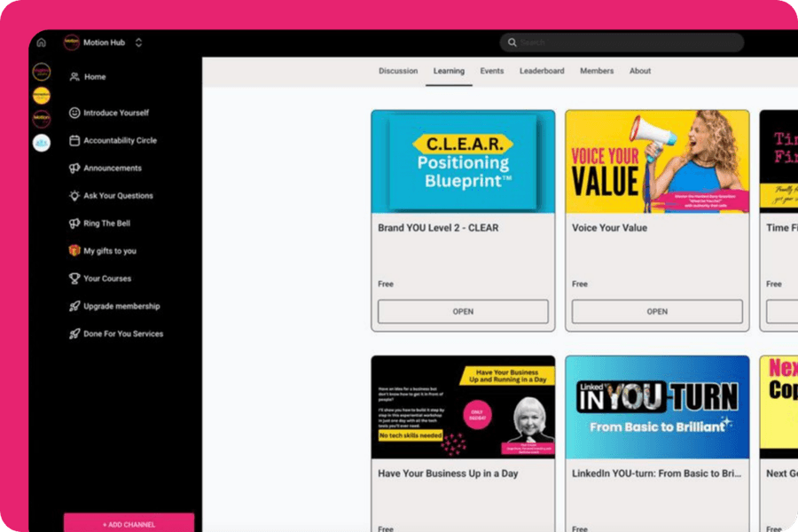Click the LinkedIn YOU-turn course thumbnail
This screenshot has height=532, width=798.
[x=657, y=407]
